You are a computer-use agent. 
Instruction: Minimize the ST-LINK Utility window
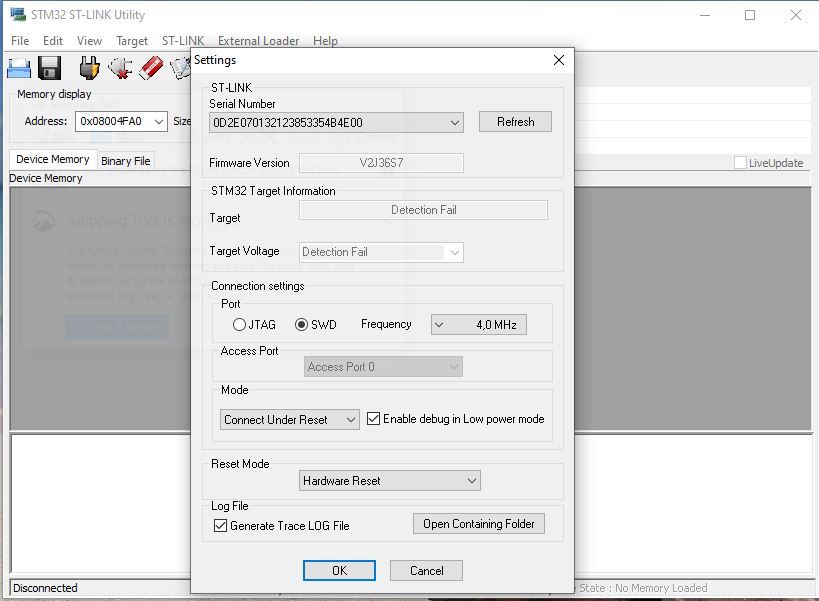coord(705,15)
